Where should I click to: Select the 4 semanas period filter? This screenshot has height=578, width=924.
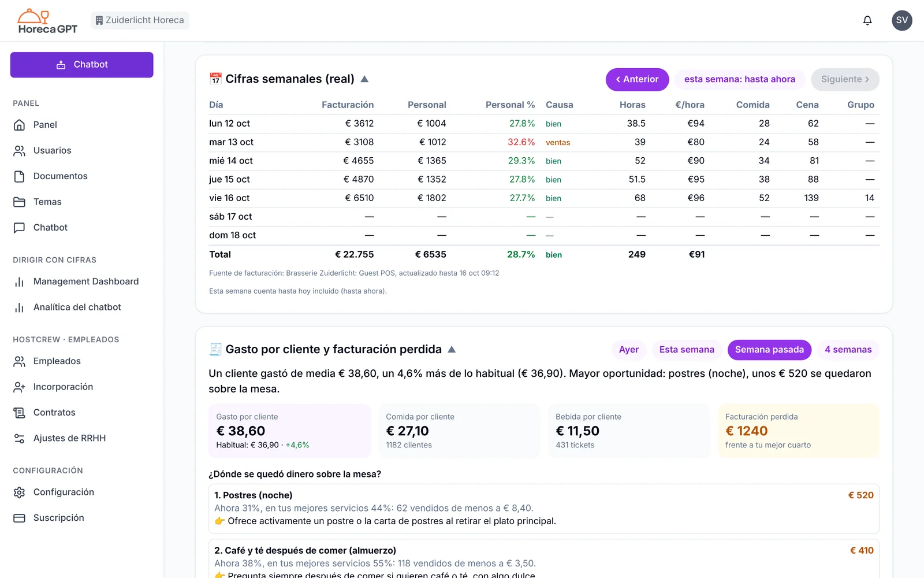point(848,350)
